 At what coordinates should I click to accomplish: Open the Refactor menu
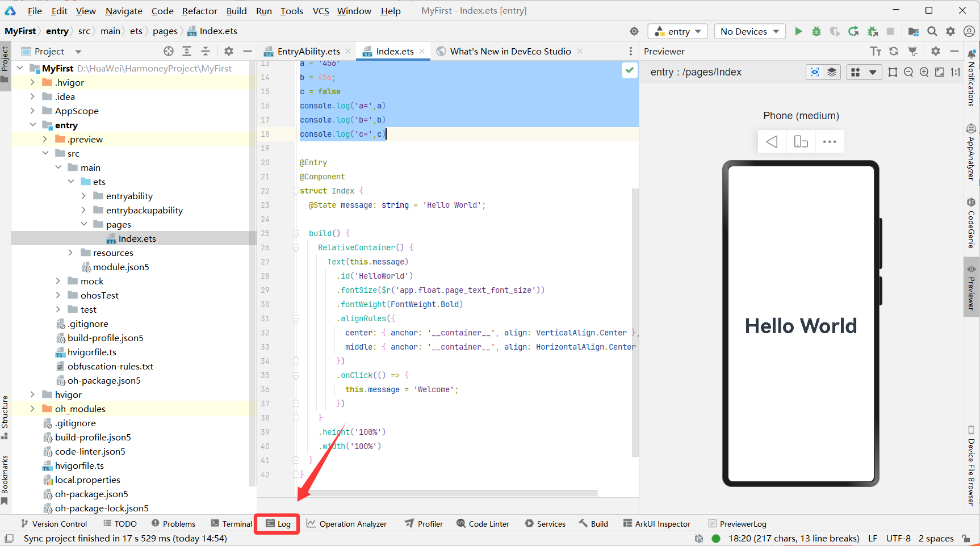199,11
